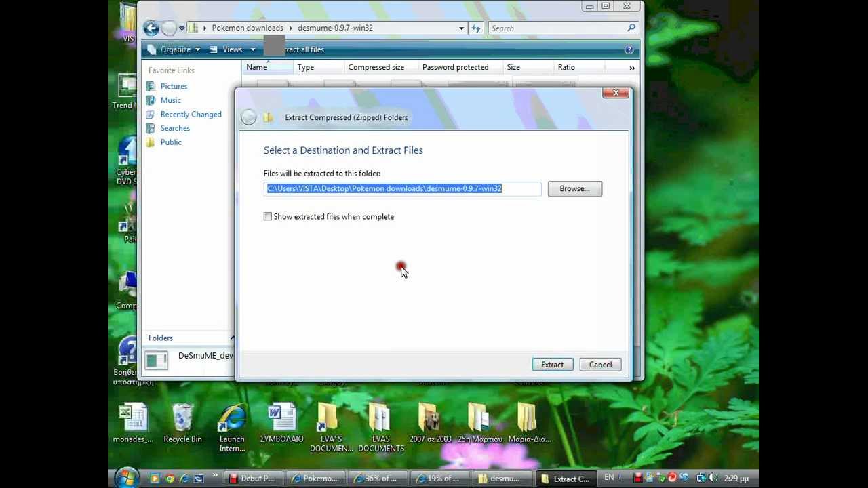Viewport: 868px width, 488px height.
Task: Open the Organize menu
Action: tap(174, 49)
